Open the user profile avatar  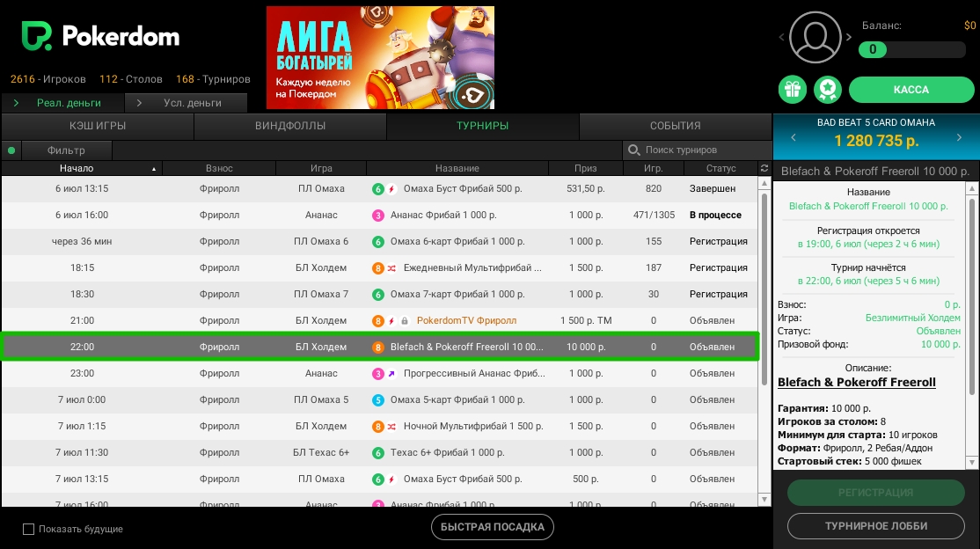(815, 37)
